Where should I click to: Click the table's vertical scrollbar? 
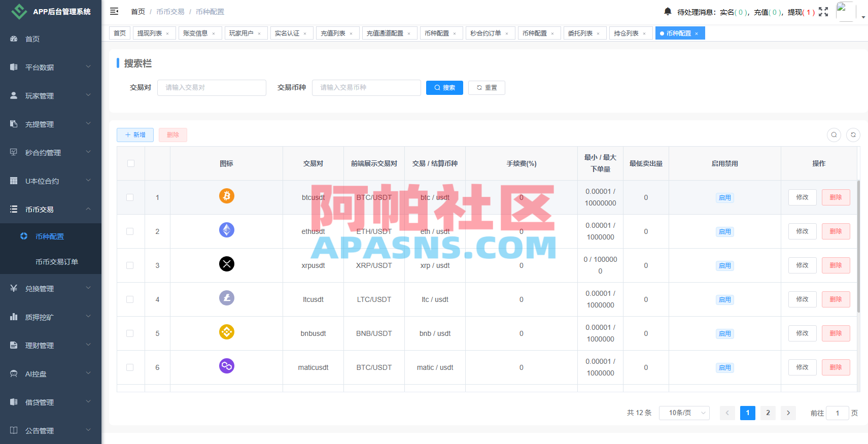coord(858,246)
